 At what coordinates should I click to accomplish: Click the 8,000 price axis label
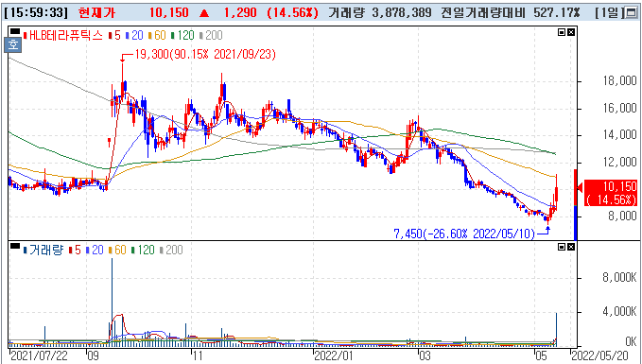tap(622, 217)
